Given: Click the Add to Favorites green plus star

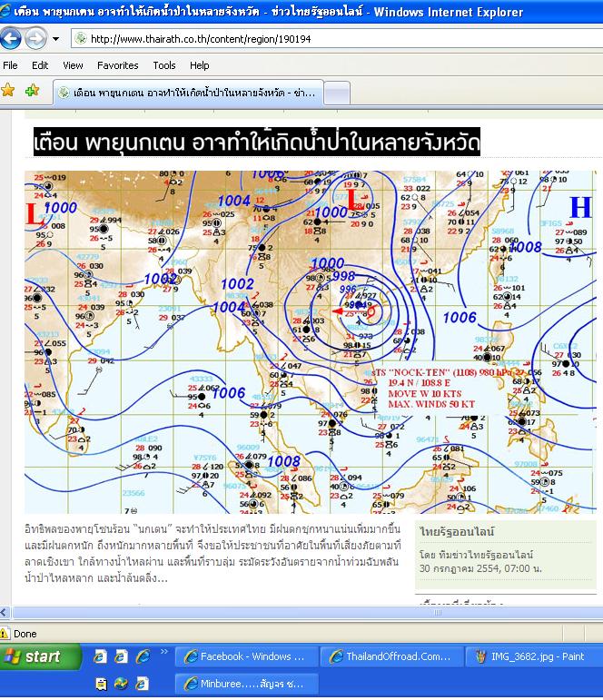Looking at the screenshot, I should tap(32, 91).
